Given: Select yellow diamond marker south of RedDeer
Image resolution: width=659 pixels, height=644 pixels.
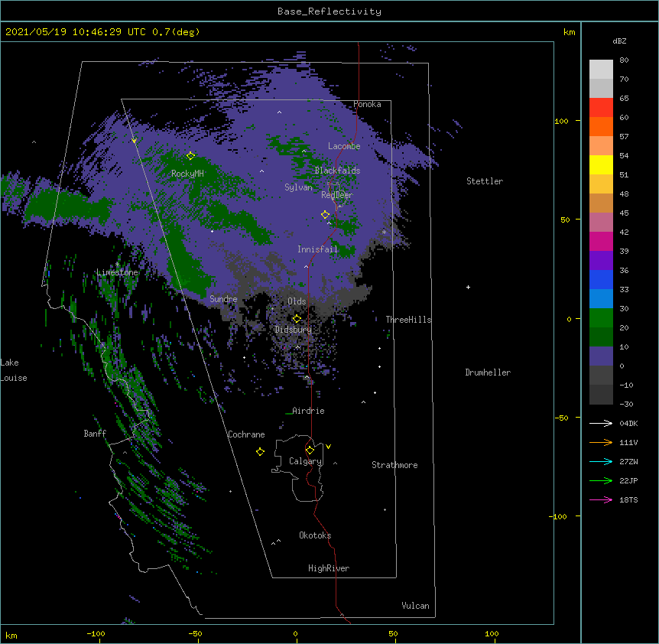Looking at the screenshot, I should point(325,214).
